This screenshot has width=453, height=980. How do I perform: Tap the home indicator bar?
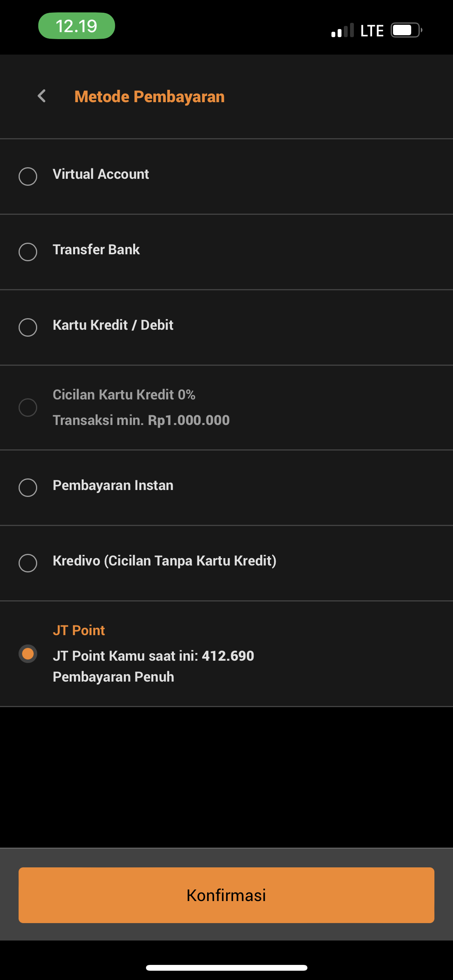click(226, 968)
